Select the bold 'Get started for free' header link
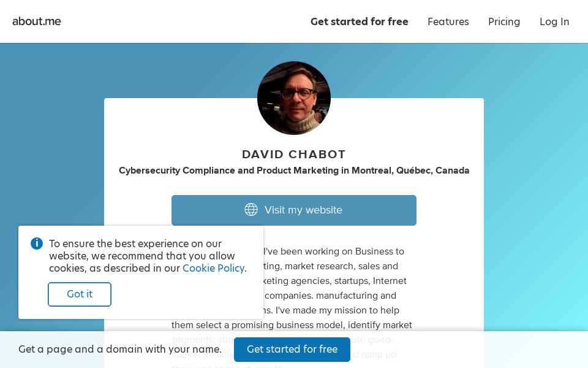The width and height of the screenshot is (588, 368). point(359,22)
